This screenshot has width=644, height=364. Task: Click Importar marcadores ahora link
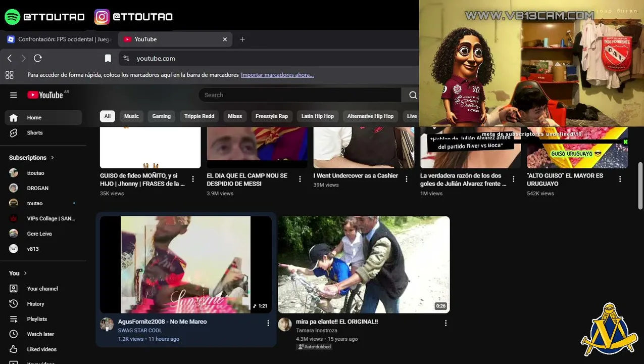[277, 75]
